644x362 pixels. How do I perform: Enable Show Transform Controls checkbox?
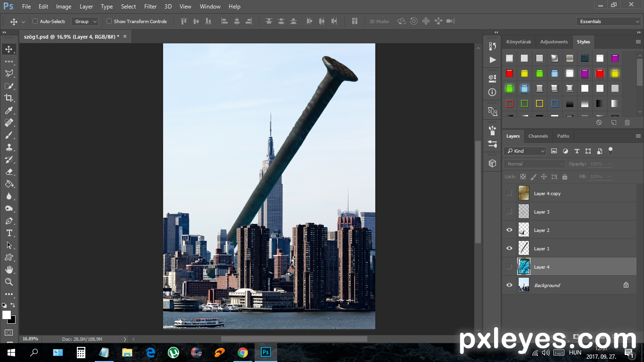(109, 21)
